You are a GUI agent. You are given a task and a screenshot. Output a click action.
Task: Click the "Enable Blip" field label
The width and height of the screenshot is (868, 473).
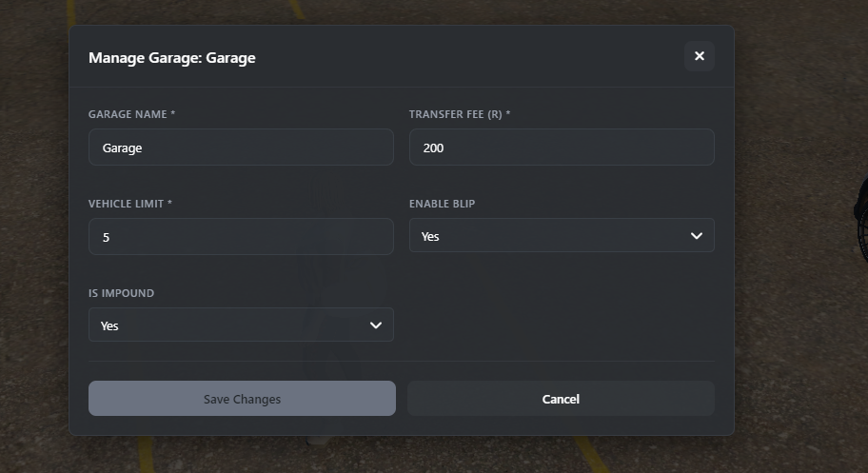tap(443, 204)
